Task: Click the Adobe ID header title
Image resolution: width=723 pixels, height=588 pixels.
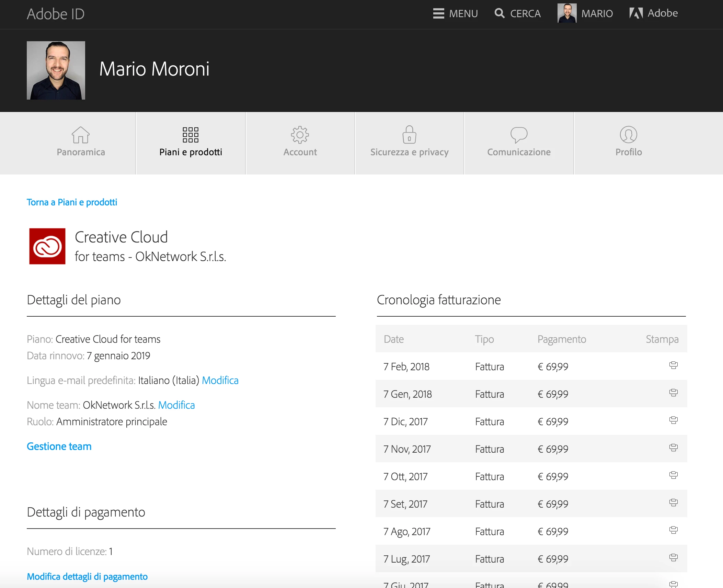Action: pos(56,14)
